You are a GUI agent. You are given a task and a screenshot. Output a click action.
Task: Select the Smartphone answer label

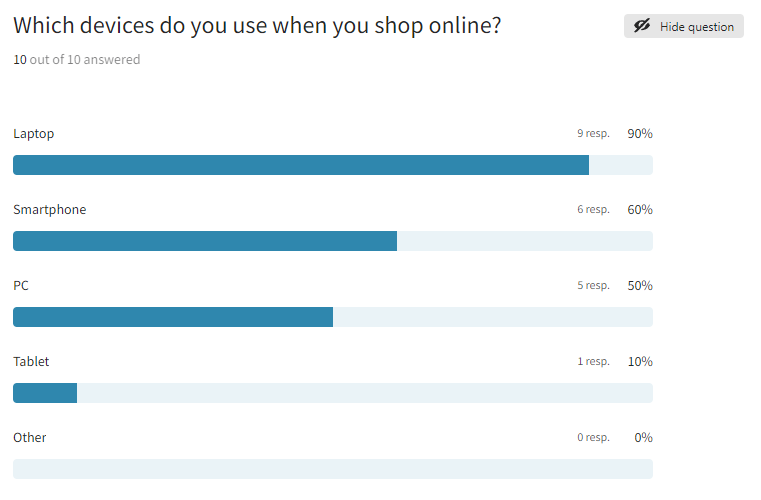click(x=50, y=210)
